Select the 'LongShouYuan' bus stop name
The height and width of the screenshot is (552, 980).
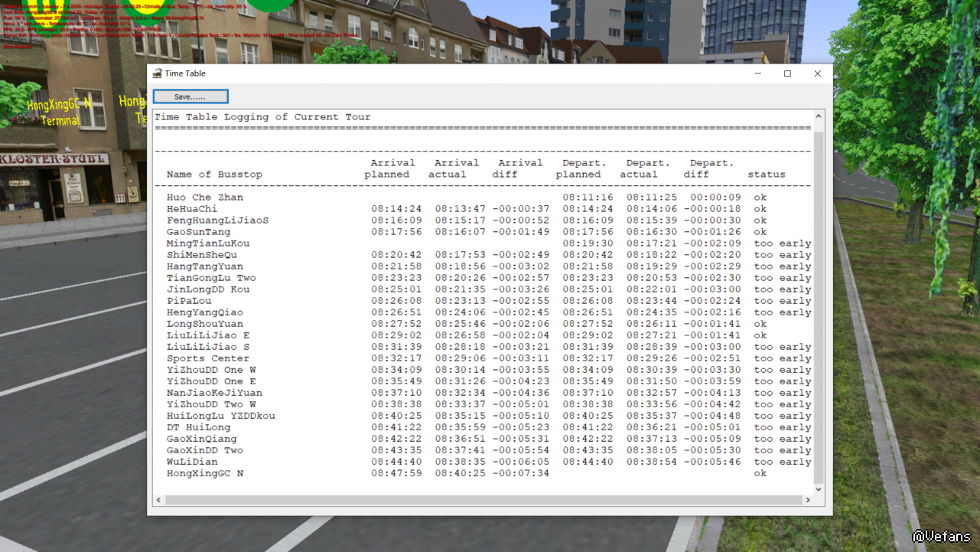pyautogui.click(x=205, y=324)
